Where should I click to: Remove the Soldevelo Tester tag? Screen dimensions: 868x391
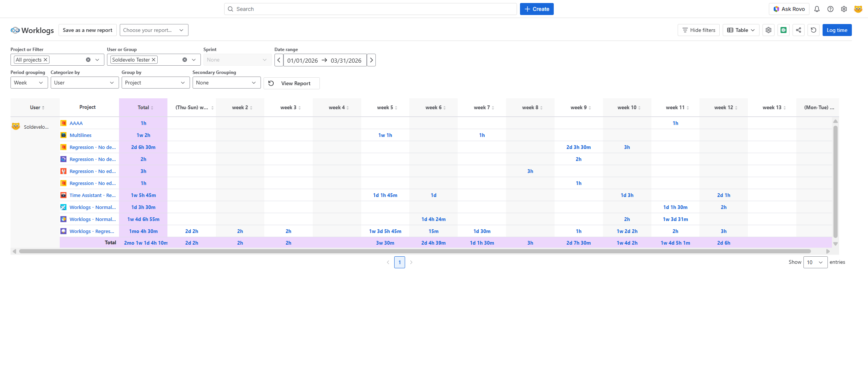point(154,60)
